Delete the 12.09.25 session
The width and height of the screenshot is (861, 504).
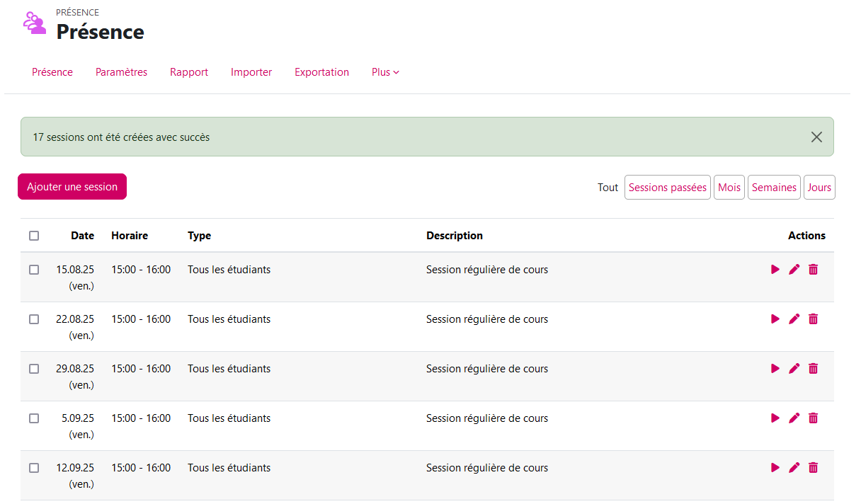pyautogui.click(x=813, y=468)
